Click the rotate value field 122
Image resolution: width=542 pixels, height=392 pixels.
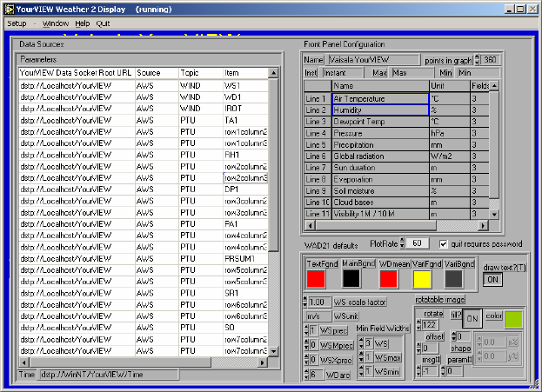coord(430,325)
